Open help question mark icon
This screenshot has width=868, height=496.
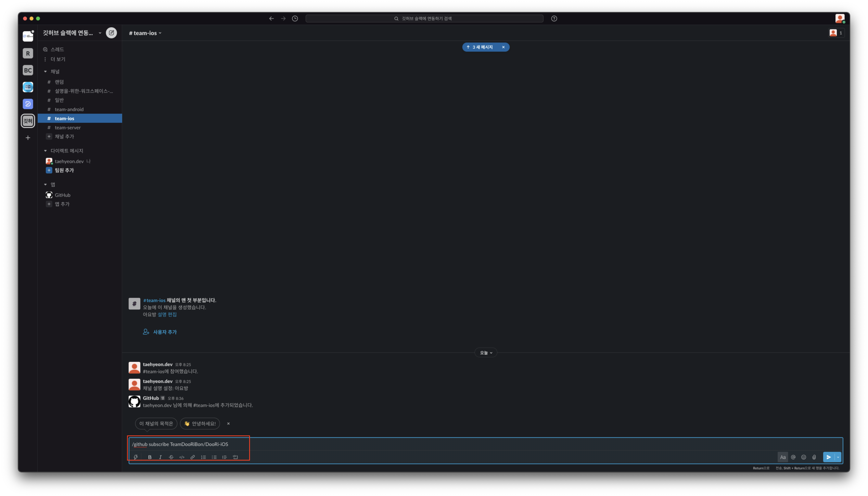554,18
